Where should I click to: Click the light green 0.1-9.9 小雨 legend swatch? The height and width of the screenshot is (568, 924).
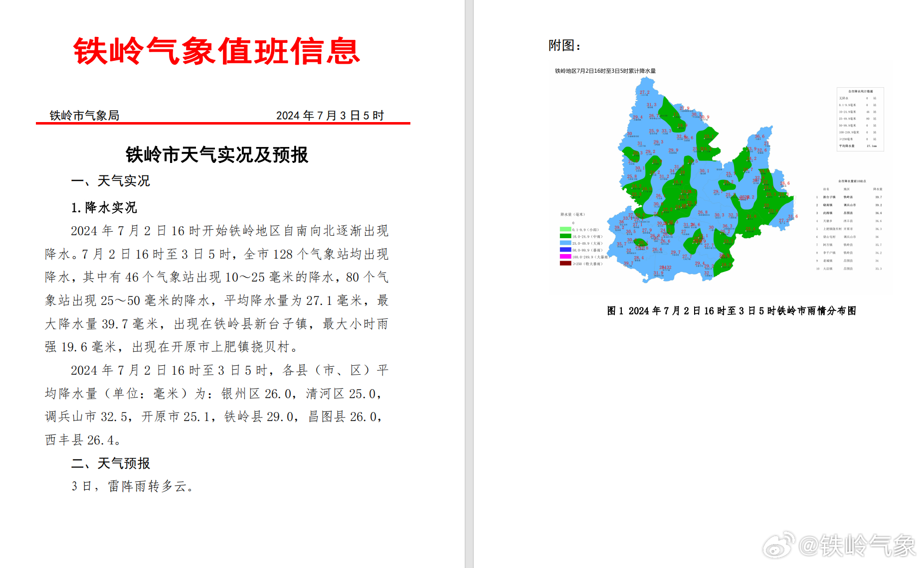565,229
